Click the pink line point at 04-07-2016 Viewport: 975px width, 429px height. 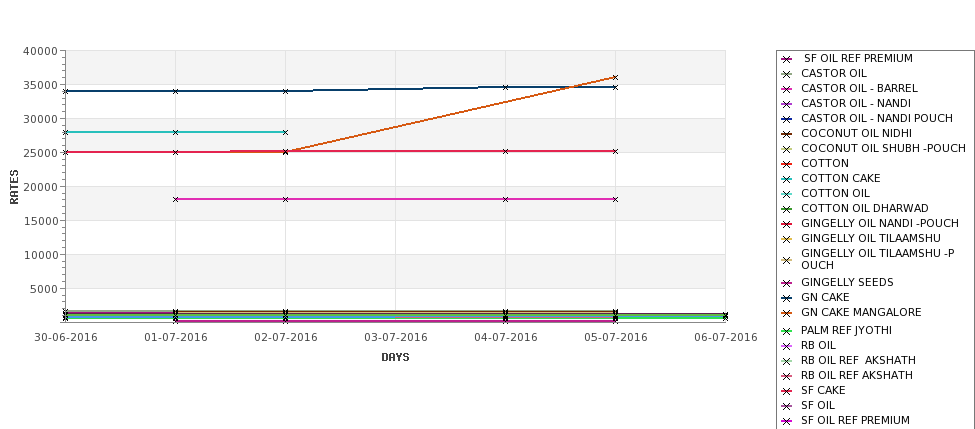pos(505,200)
